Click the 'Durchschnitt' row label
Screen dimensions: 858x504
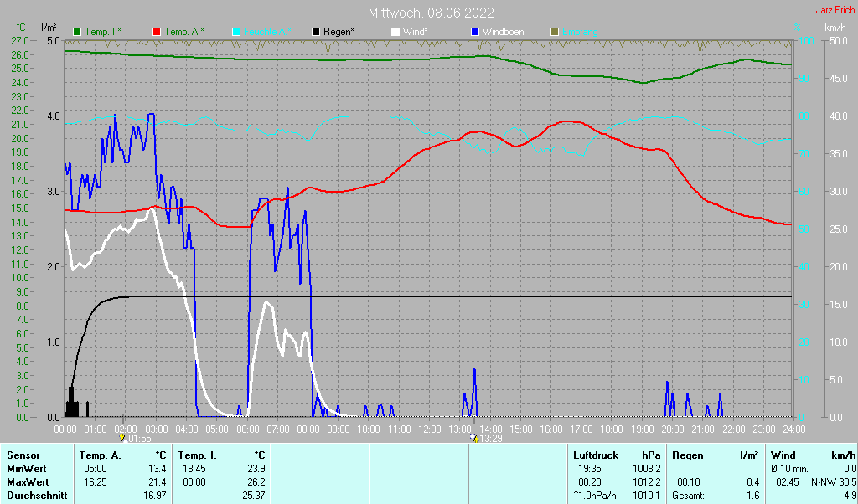(x=37, y=496)
